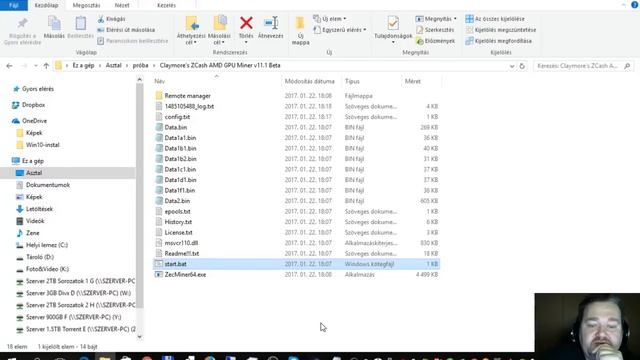Click the Átnevezés rename icon
Image resolution: width=640 pixels, height=360 pixels.
(x=271, y=23)
